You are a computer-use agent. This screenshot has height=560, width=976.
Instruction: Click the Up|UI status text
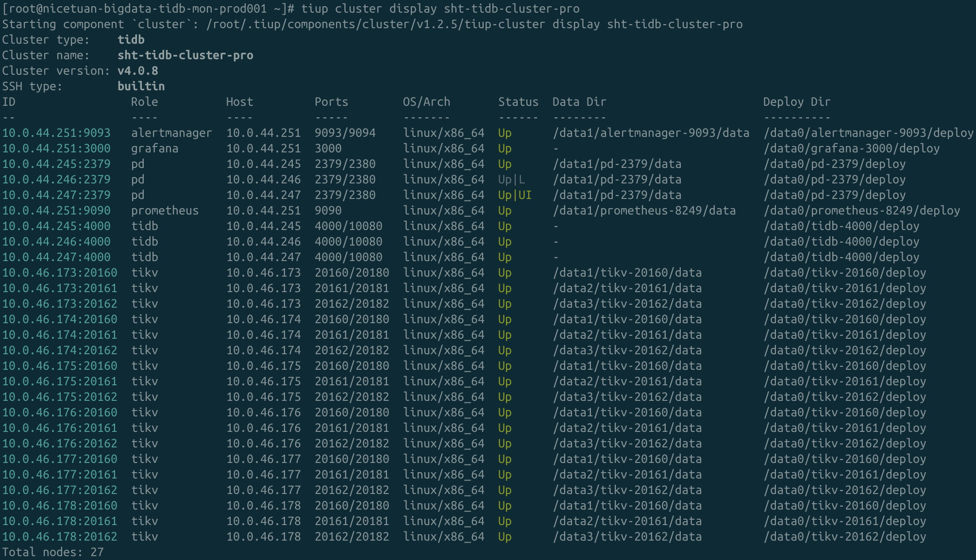point(515,195)
